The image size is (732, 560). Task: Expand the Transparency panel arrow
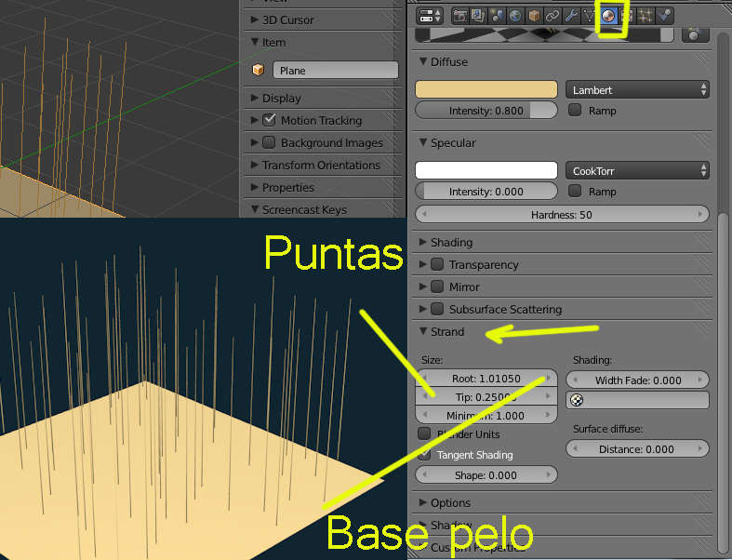click(x=423, y=264)
